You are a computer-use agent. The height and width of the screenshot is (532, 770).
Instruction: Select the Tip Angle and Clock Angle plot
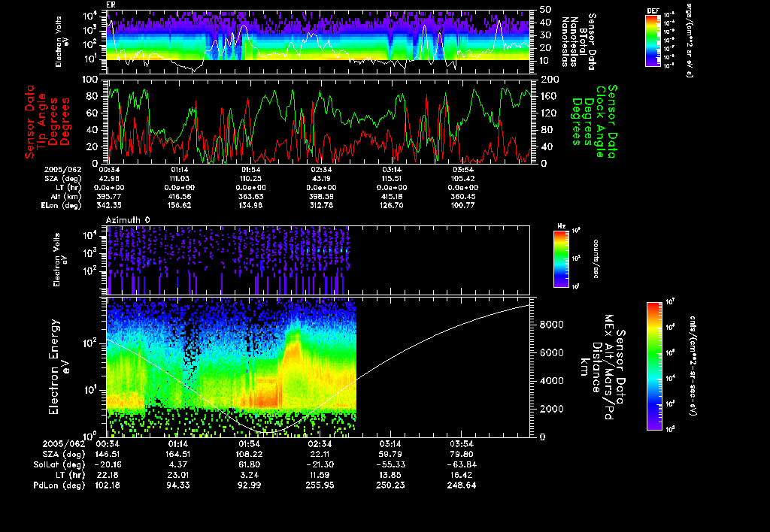click(x=319, y=121)
